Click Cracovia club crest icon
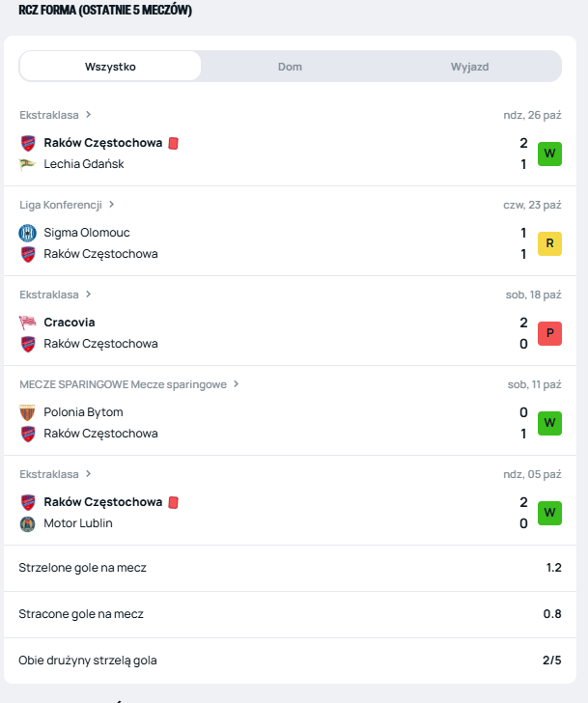 [x=27, y=323]
